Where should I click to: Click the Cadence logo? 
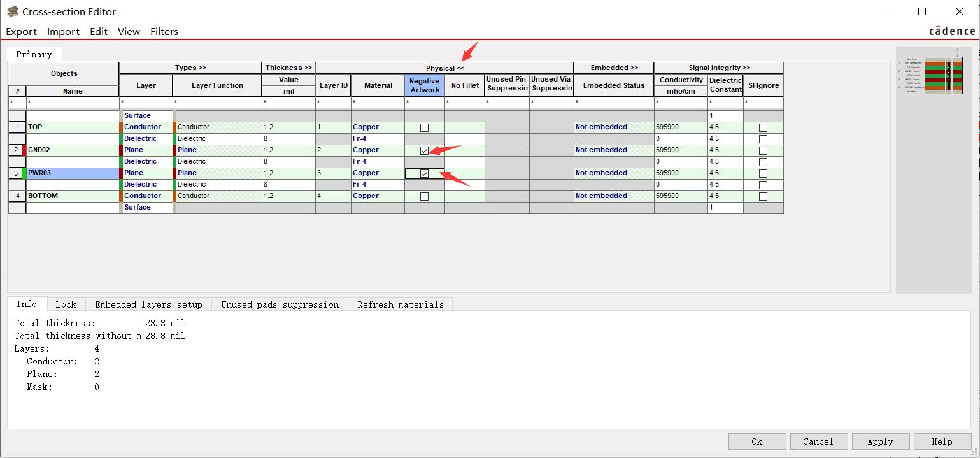coord(952,31)
